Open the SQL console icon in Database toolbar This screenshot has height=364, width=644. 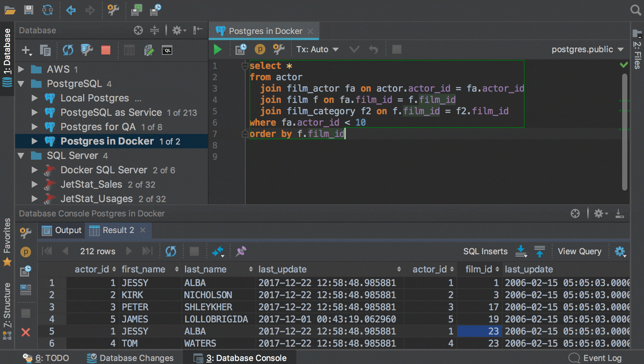[167, 50]
